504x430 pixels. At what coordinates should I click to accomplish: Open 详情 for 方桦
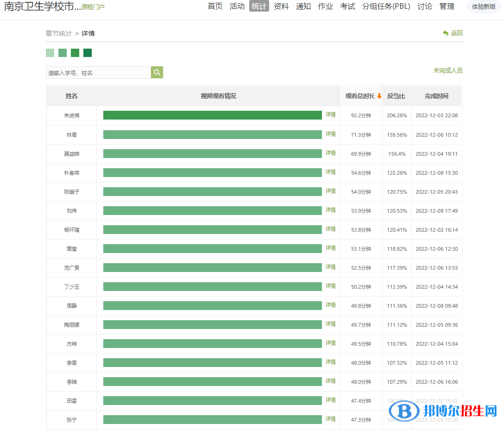330,343
